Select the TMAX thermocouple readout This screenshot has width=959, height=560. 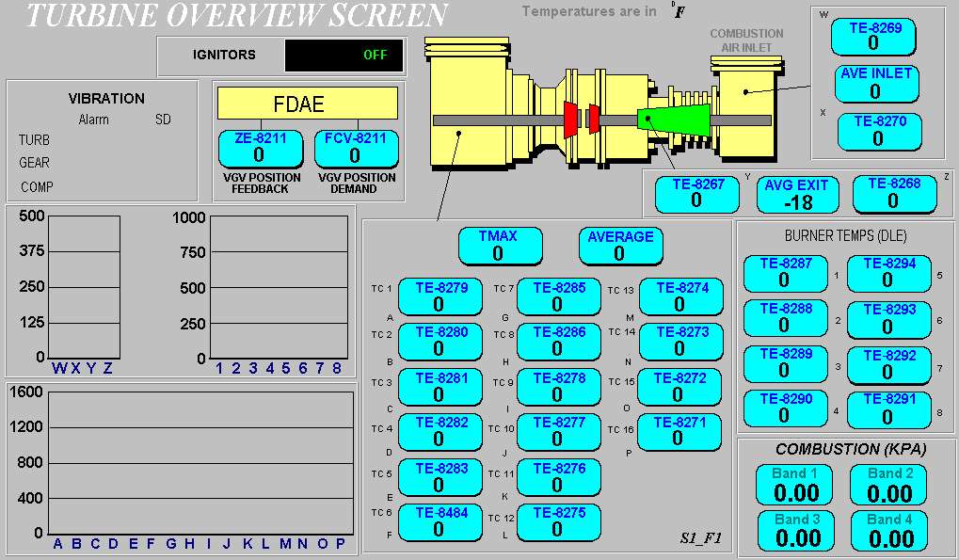point(500,246)
